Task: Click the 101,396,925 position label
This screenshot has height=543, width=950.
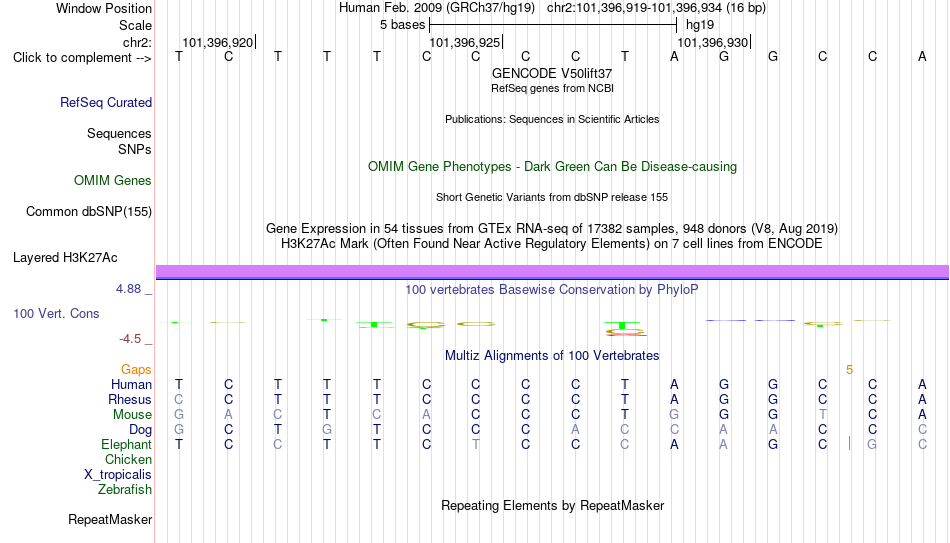Action: pyautogui.click(x=465, y=42)
